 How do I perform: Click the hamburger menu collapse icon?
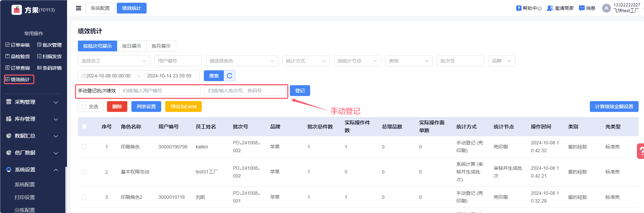(79, 8)
